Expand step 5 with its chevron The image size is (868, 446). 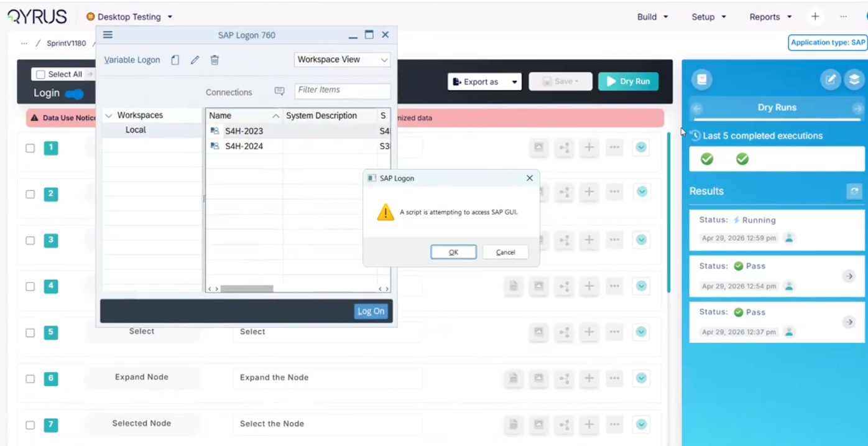tap(642, 332)
